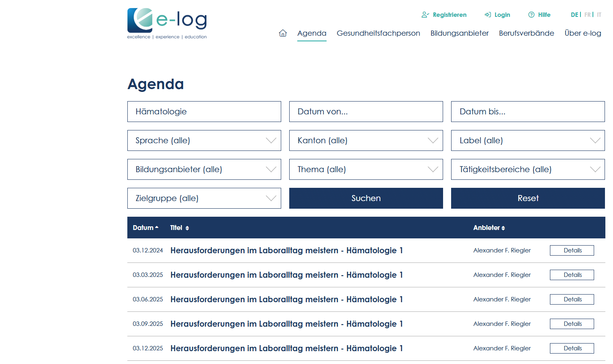Click the Hilfe question mark icon
Image resolution: width=613 pixels, height=364 pixels.
(531, 14)
